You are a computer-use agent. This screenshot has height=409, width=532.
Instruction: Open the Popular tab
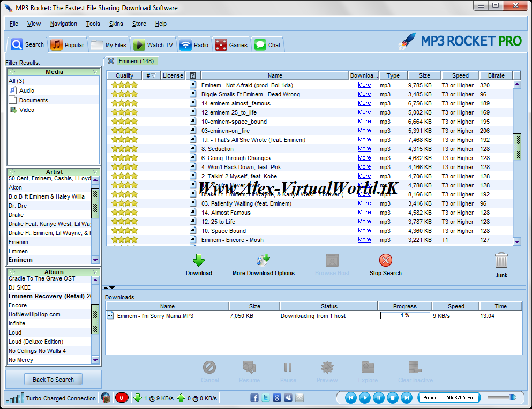pyautogui.click(x=67, y=45)
